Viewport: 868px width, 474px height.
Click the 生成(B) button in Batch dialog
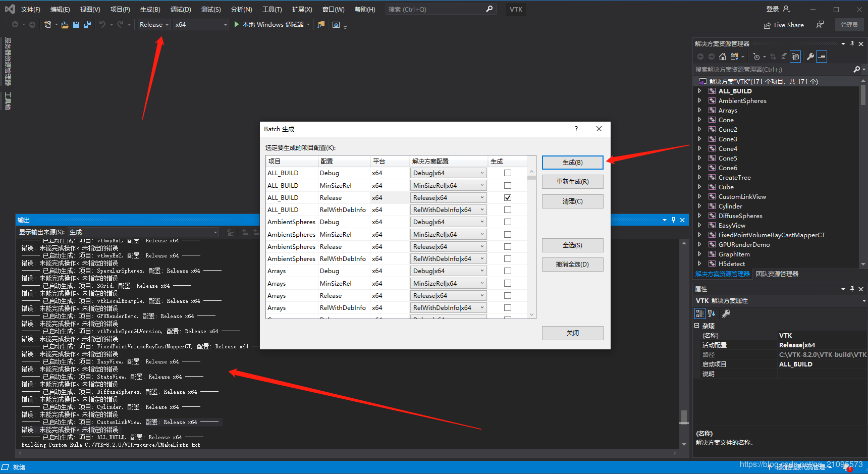572,163
